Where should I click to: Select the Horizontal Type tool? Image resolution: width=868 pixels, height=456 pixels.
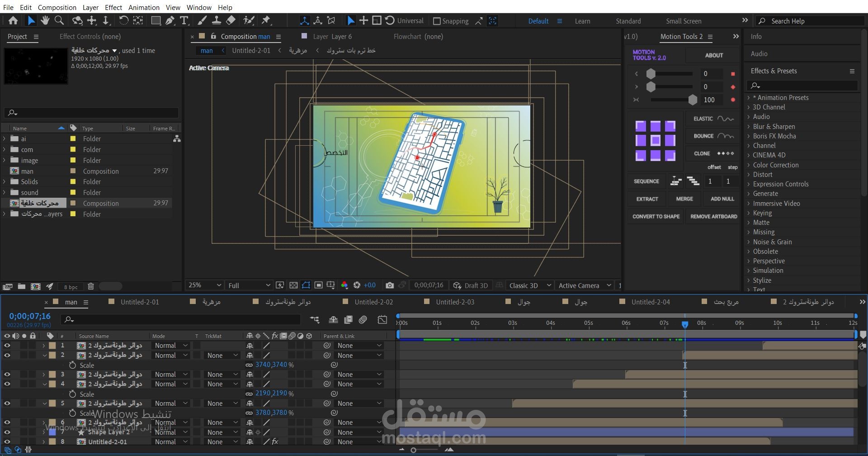click(x=184, y=20)
